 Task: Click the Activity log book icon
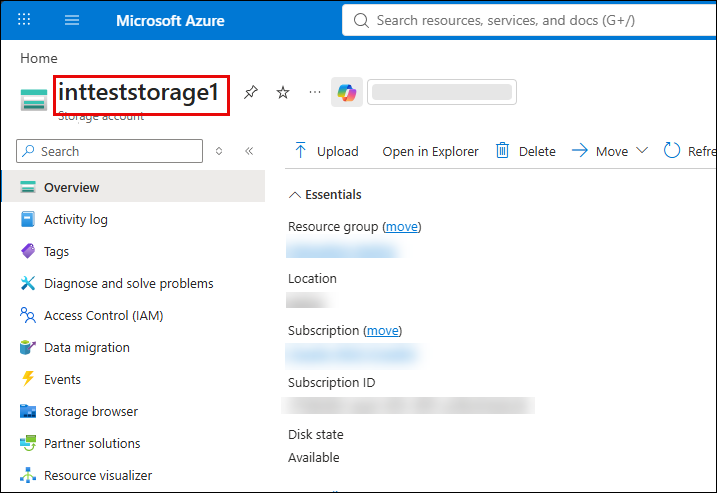point(28,219)
